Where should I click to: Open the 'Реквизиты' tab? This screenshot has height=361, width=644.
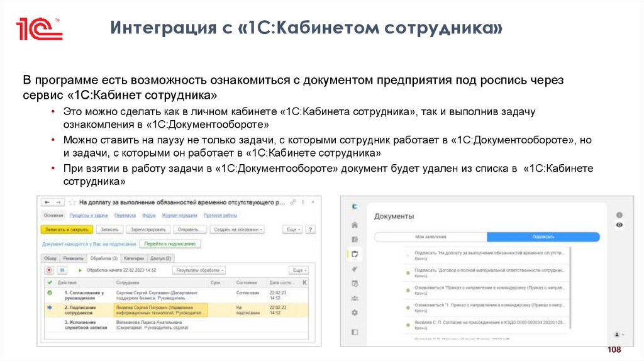73,258
